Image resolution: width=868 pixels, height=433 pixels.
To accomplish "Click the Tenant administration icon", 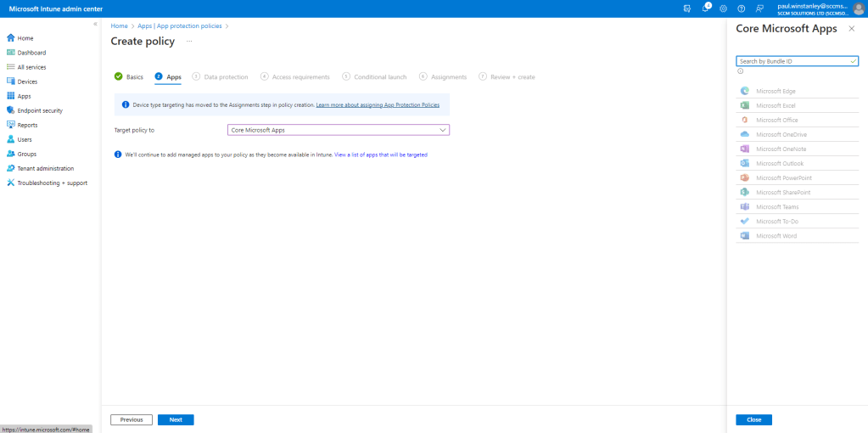I will pyautogui.click(x=11, y=168).
